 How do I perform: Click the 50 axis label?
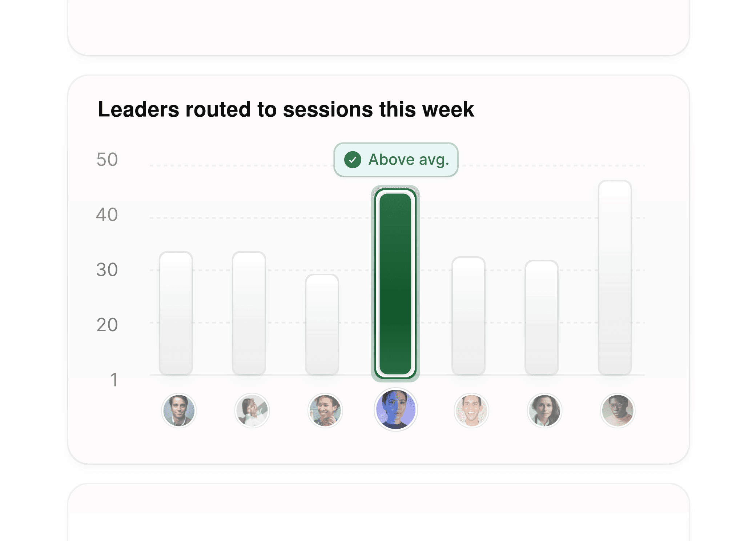[107, 159]
